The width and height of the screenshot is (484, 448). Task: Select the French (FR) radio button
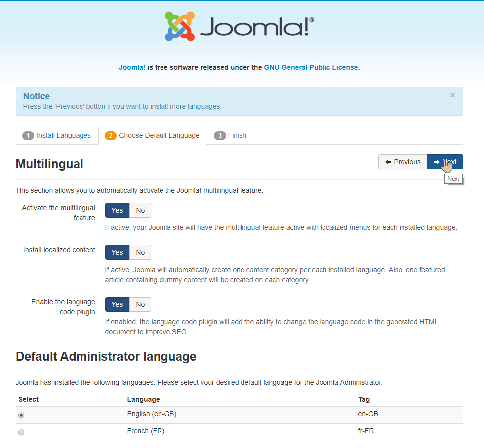pyautogui.click(x=21, y=432)
